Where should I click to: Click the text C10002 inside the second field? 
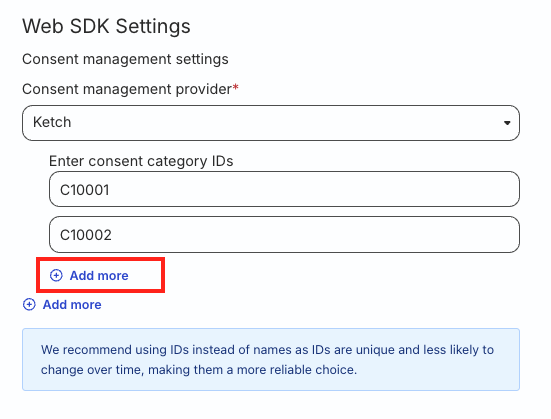pos(86,235)
